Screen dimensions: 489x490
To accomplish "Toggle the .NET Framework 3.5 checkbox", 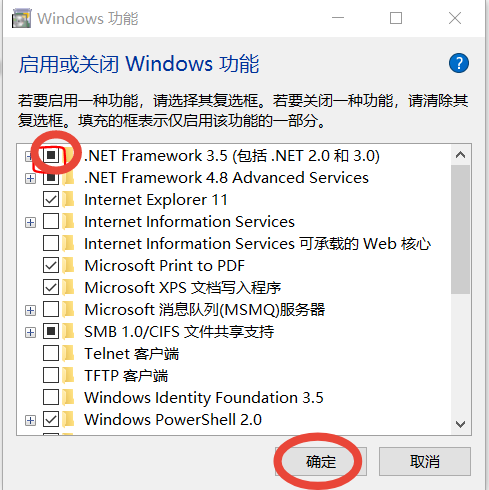I will (x=51, y=155).
